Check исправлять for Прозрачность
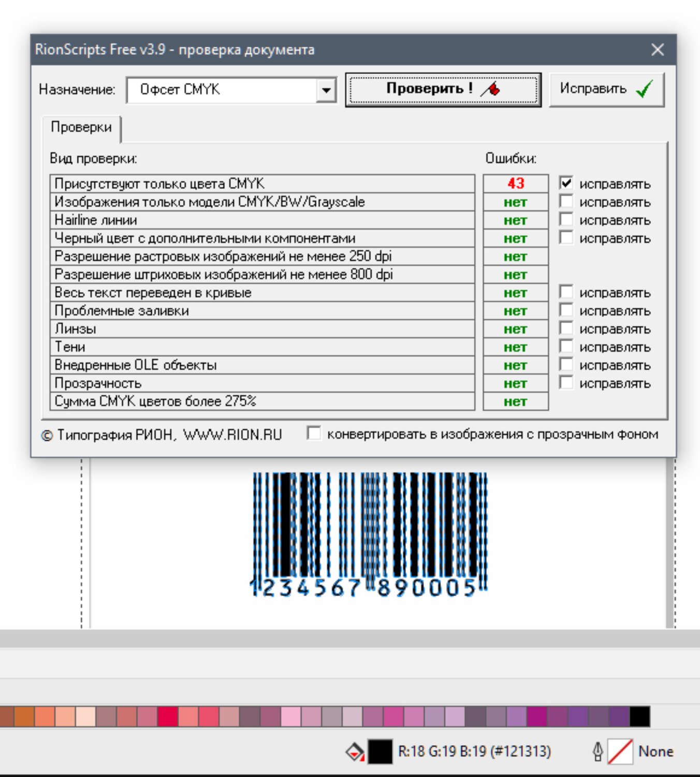 pos(566,382)
